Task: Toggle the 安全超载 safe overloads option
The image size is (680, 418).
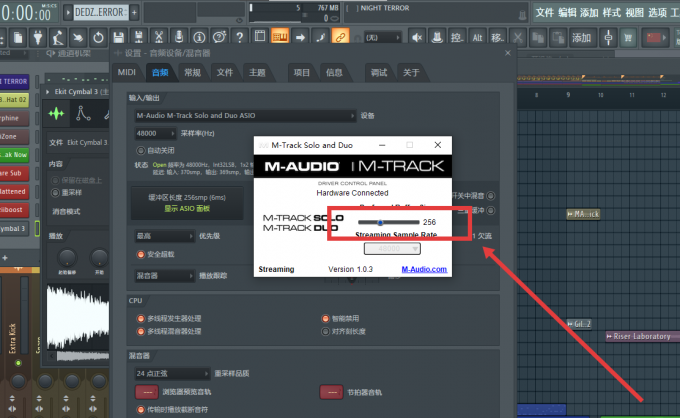Action: click(141, 255)
